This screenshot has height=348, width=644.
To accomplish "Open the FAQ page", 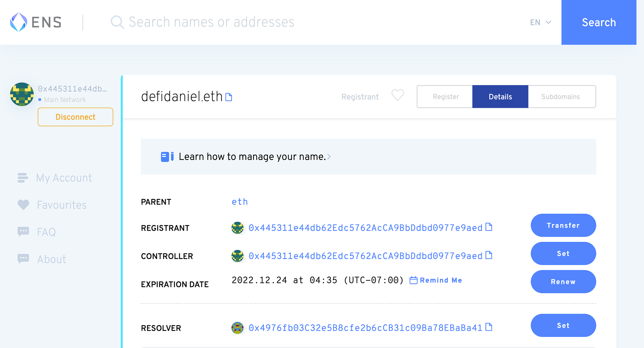I will [x=46, y=232].
